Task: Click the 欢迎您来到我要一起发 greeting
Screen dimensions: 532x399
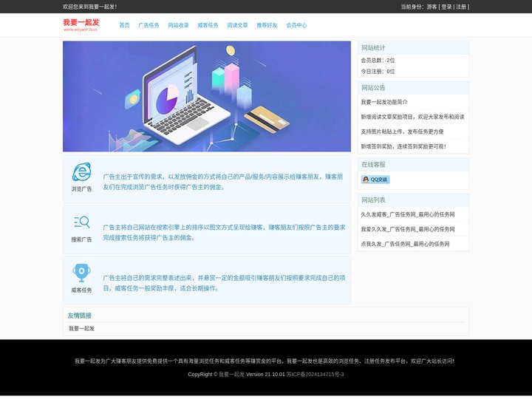Action: coord(89,7)
